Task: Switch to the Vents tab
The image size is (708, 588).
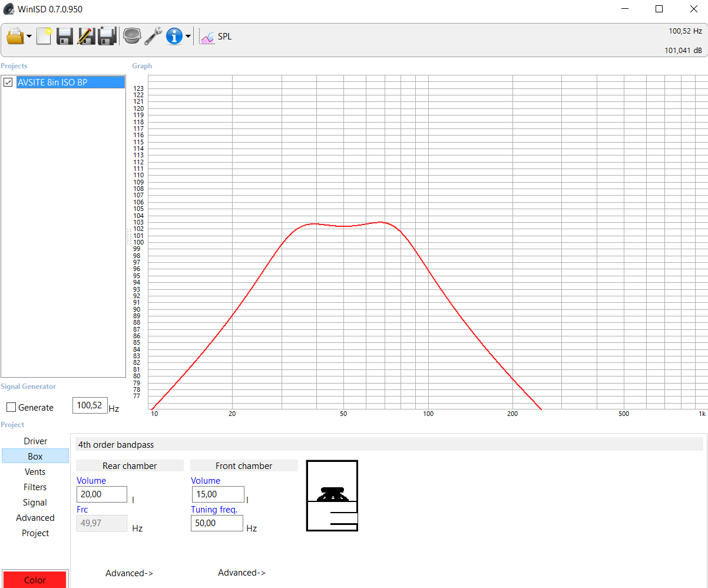Action: click(x=35, y=472)
